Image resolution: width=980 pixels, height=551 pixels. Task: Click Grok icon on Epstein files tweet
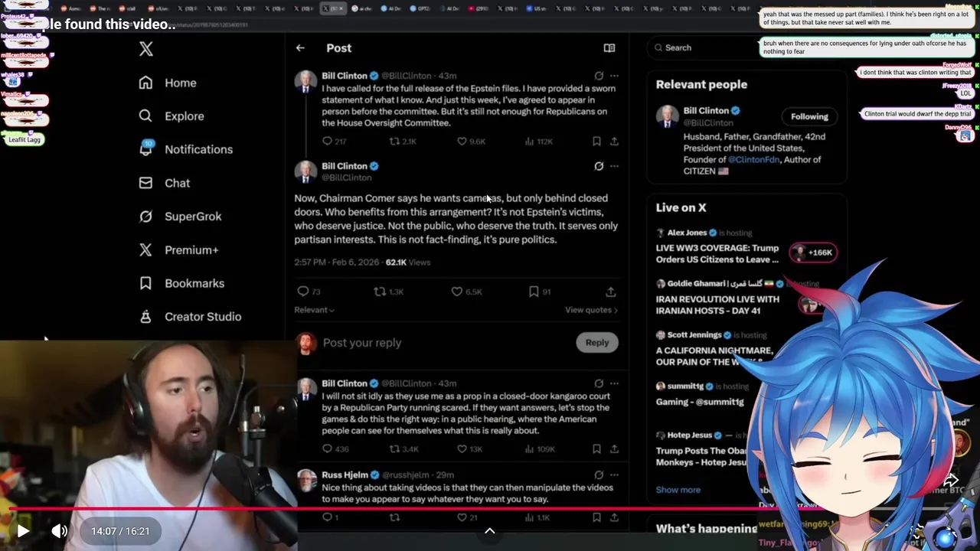[x=599, y=76]
